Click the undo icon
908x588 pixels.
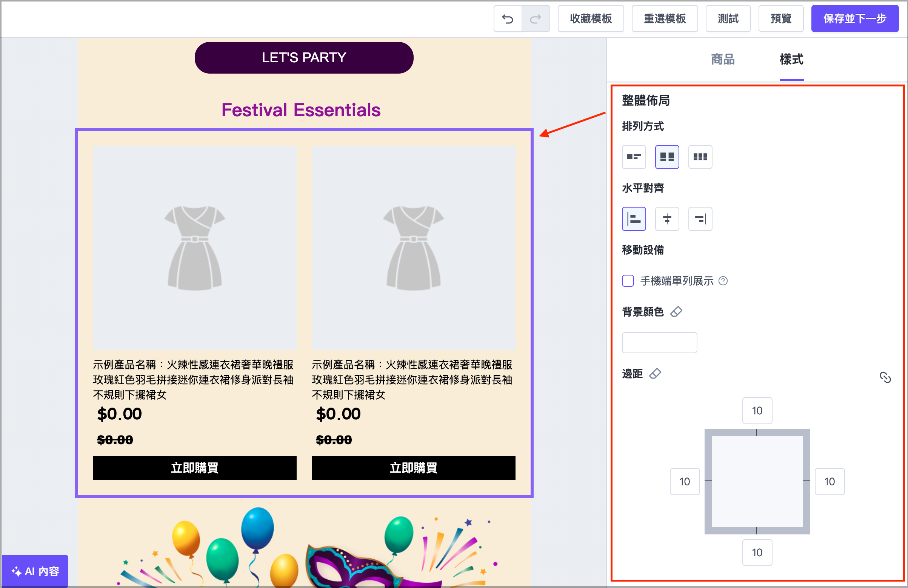point(508,18)
